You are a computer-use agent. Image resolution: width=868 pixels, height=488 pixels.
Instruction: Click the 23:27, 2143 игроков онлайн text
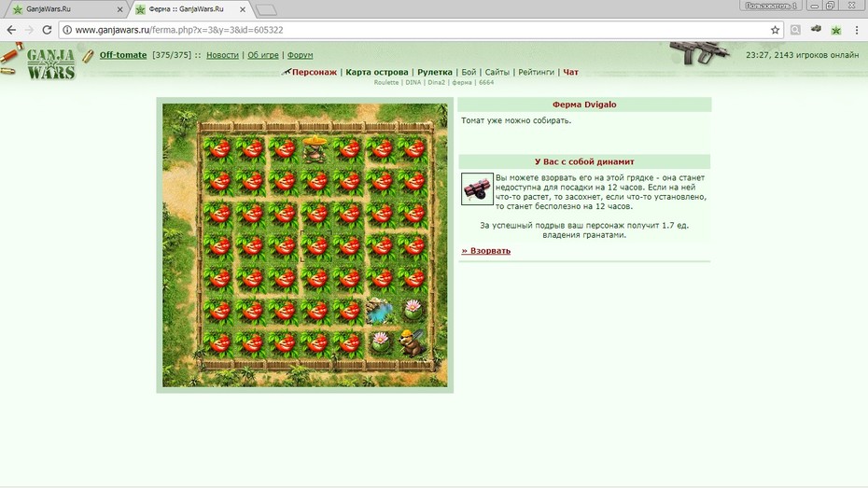pyautogui.click(x=802, y=55)
